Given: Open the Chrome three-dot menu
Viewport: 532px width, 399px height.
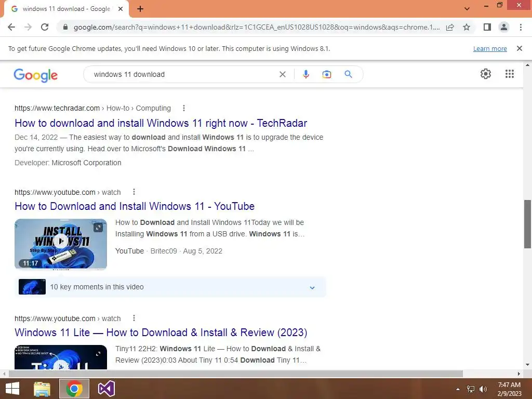Looking at the screenshot, I should [521, 27].
